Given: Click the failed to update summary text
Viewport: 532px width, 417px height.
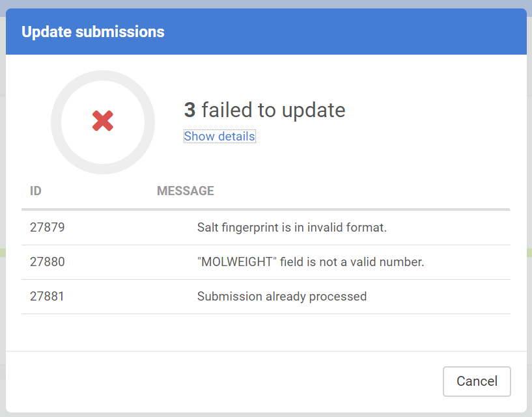Looking at the screenshot, I should pos(273,110).
